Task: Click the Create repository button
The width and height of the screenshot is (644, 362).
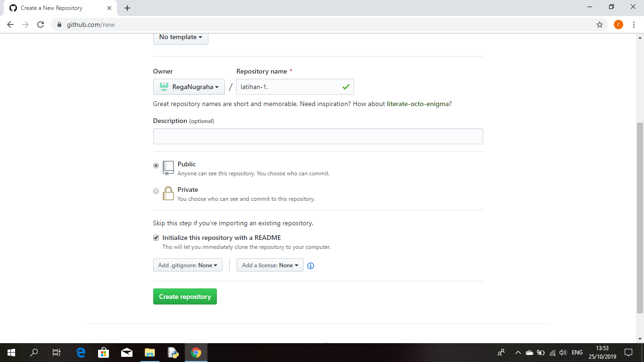Action: tap(185, 296)
